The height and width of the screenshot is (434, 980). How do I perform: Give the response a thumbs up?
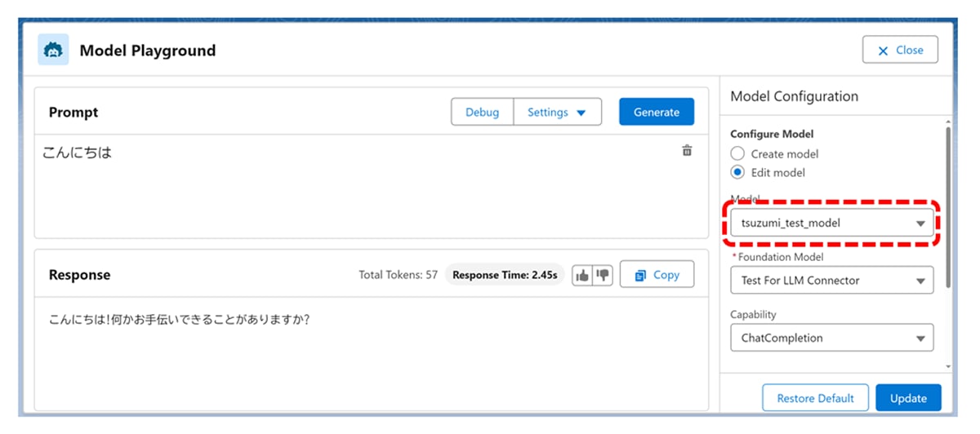582,275
